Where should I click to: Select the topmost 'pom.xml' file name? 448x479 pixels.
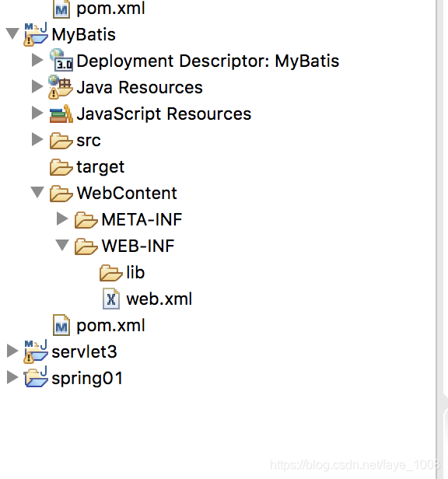tap(110, 9)
